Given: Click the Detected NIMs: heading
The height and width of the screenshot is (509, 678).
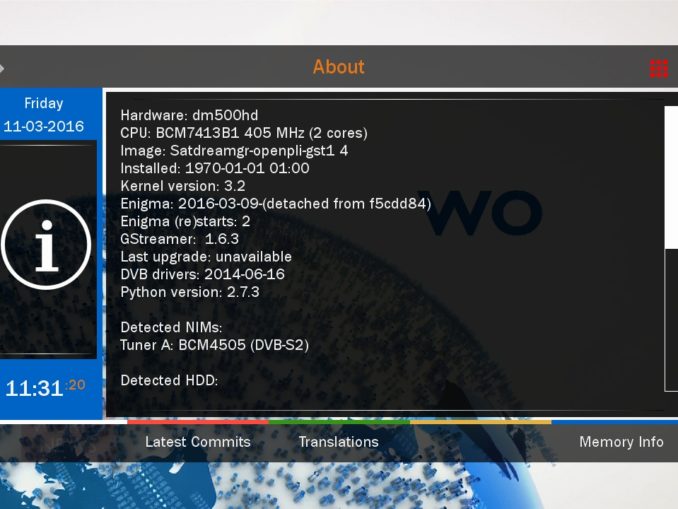Looking at the screenshot, I should [171, 327].
